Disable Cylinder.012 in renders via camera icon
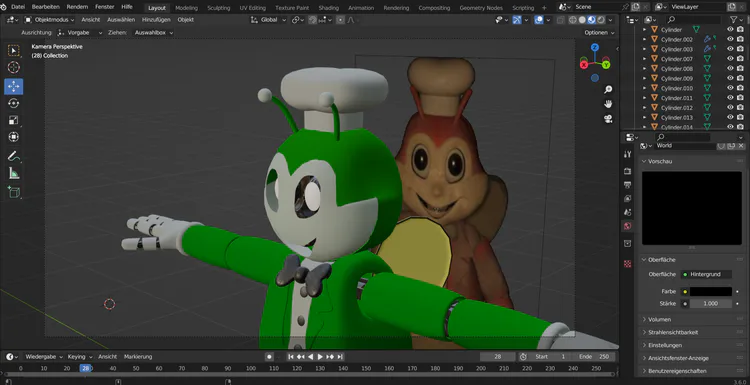Screen dimensions: 750x385 click(740, 108)
